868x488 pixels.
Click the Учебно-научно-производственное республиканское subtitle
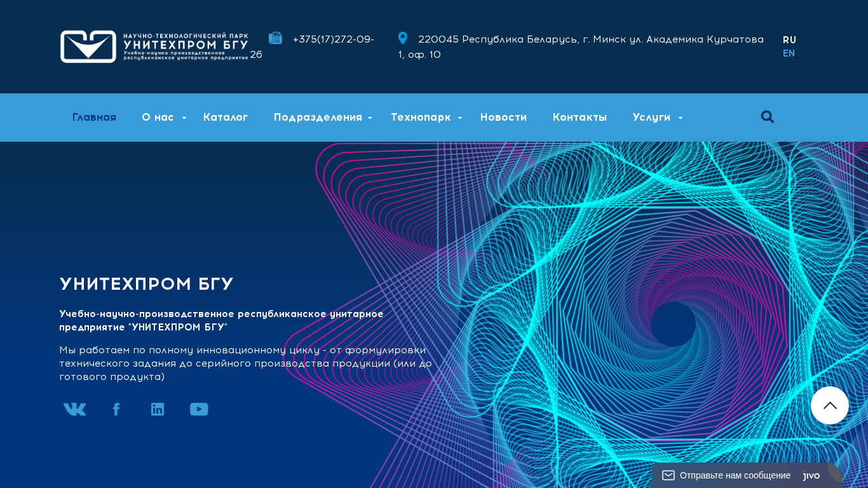(x=221, y=320)
